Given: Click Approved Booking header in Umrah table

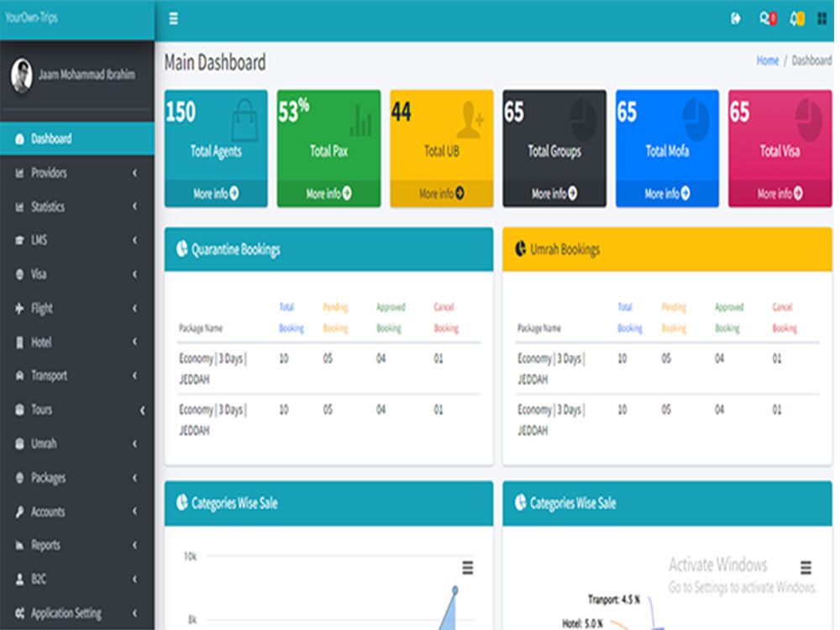Looking at the screenshot, I should click(x=728, y=318).
